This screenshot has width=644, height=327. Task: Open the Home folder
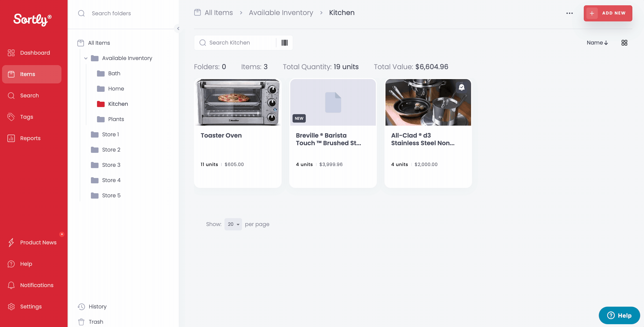116,89
